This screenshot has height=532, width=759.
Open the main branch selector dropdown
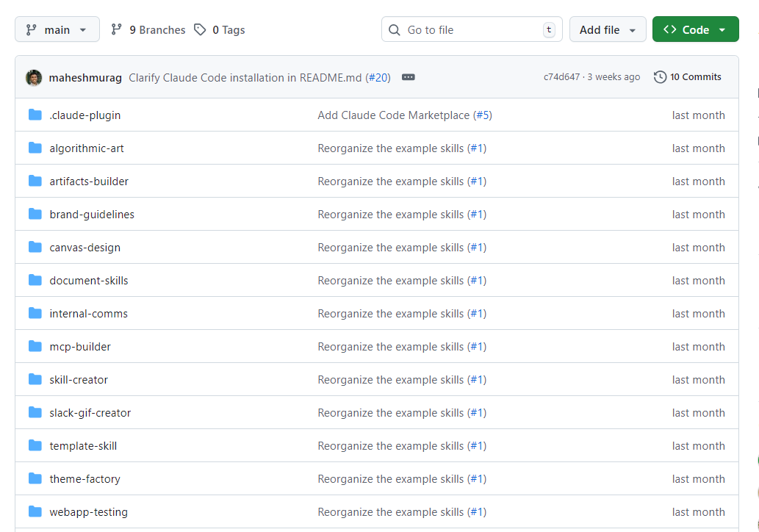[57, 29]
